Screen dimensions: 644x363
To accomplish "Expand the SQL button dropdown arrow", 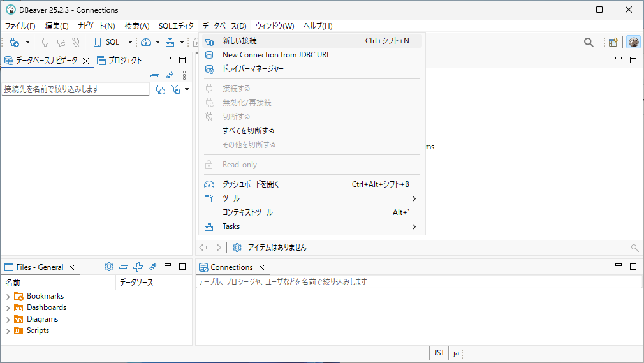I will 130,42.
